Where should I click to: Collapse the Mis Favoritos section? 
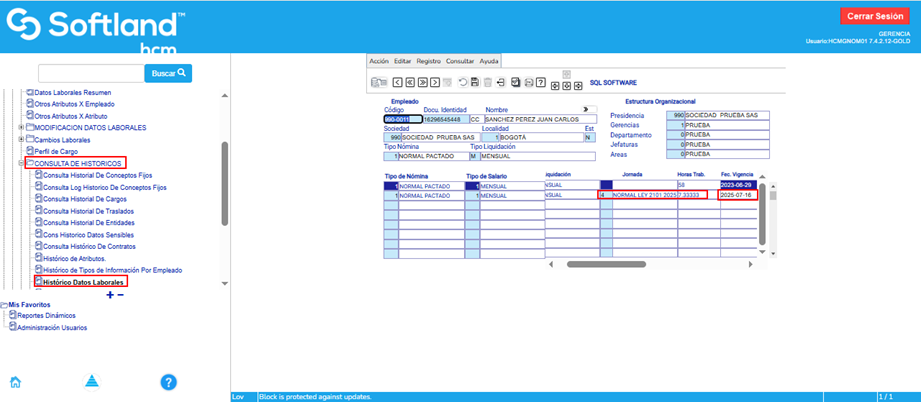coord(4,304)
